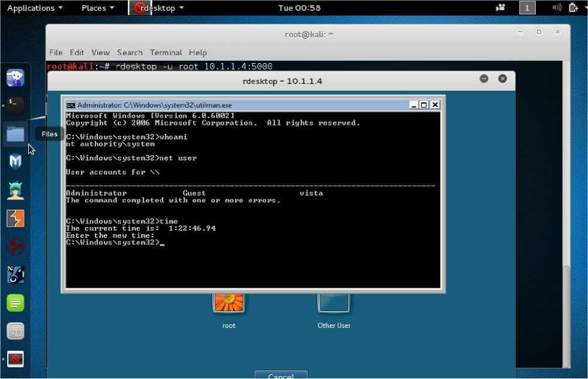588x379 pixels.
Task: Open the Places menu
Action: (98, 8)
